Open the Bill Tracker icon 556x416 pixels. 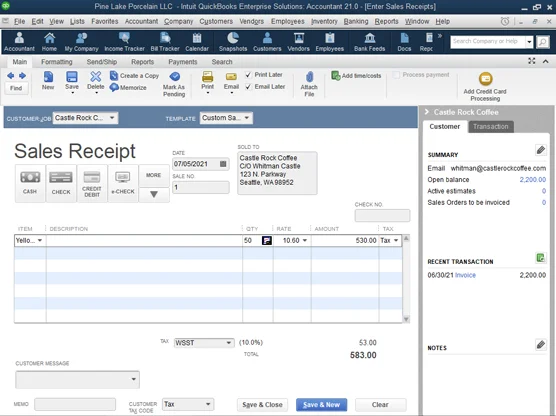click(x=165, y=42)
